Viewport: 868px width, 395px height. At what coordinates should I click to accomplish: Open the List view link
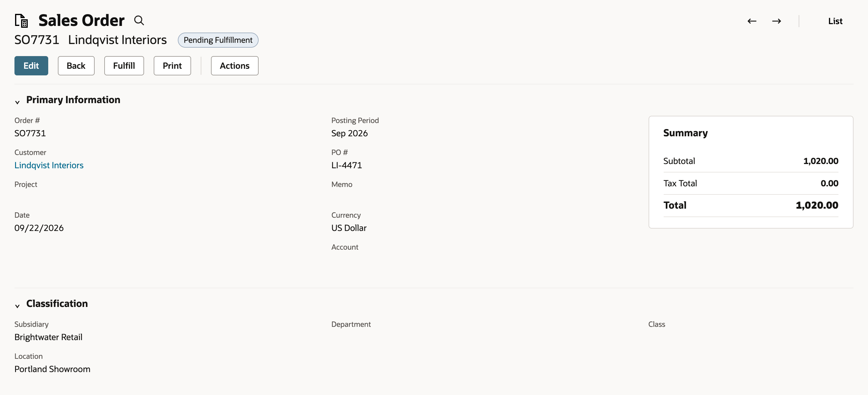coord(835,21)
